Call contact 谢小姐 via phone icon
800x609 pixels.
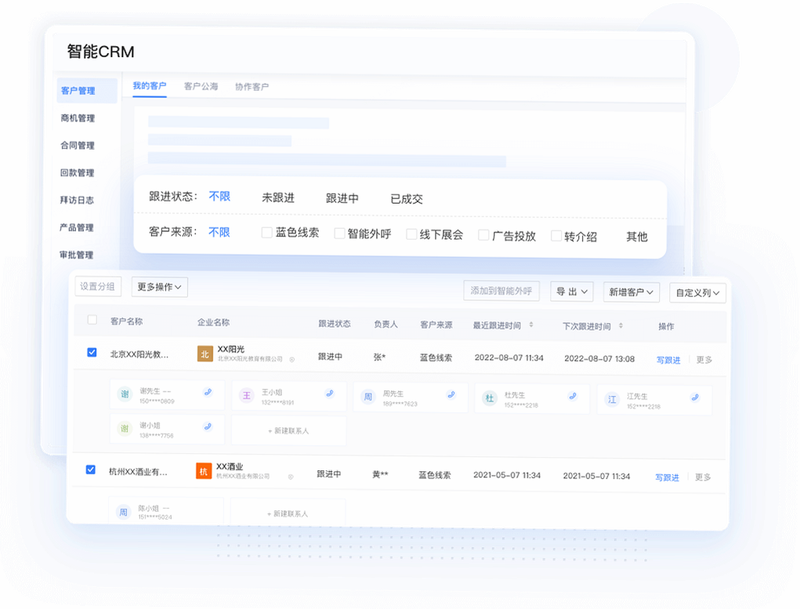tap(208, 426)
